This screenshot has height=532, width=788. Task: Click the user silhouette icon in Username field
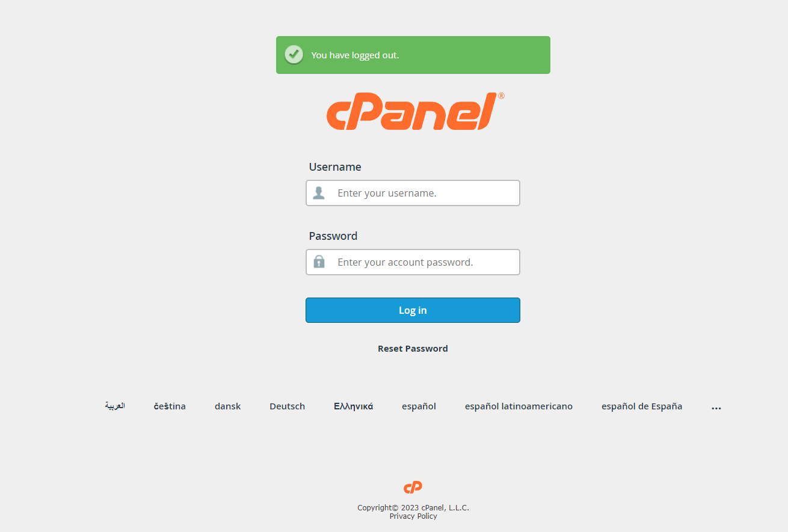[319, 193]
